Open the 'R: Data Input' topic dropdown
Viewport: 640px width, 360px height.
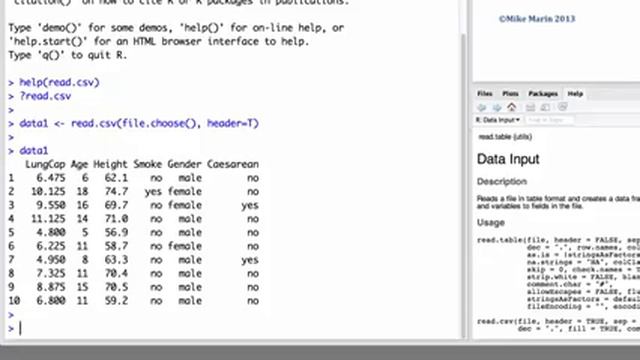(x=498, y=120)
